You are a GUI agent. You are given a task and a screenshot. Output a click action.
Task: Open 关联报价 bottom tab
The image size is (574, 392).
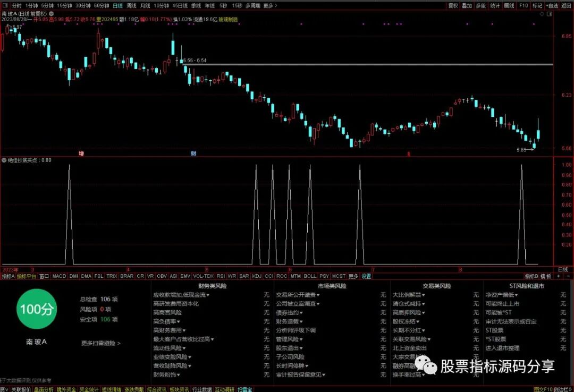click(x=21, y=389)
